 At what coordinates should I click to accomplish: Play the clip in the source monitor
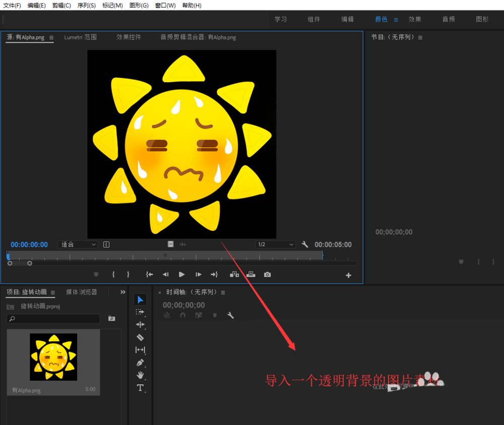181,274
